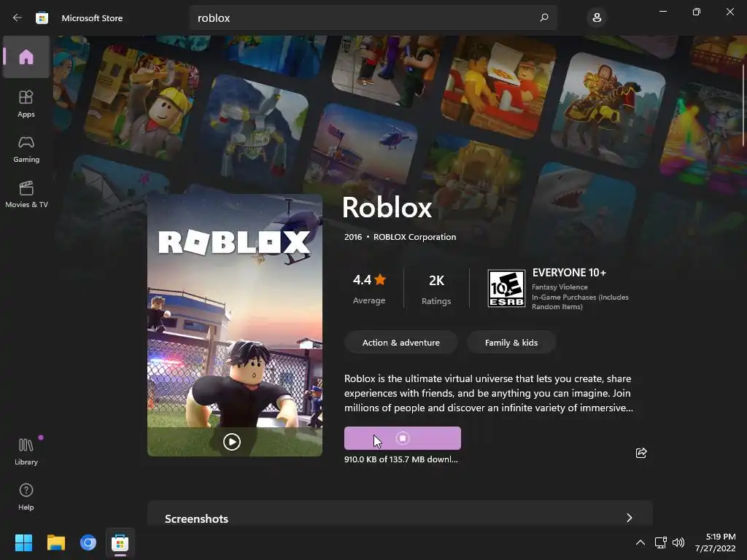
Task: Open the user account profile icon
Action: (597, 17)
